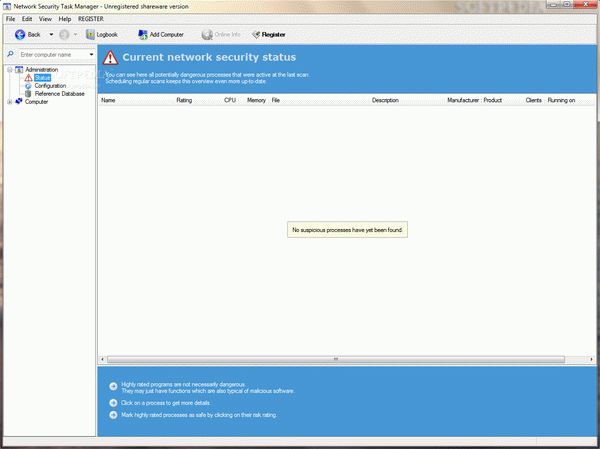The image size is (600, 449).
Task: Click the scrollbar right arrow
Action: (x=591, y=359)
